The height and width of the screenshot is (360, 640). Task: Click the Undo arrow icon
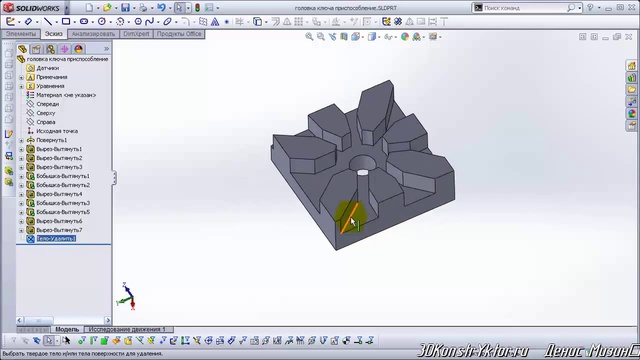click(x=162, y=8)
